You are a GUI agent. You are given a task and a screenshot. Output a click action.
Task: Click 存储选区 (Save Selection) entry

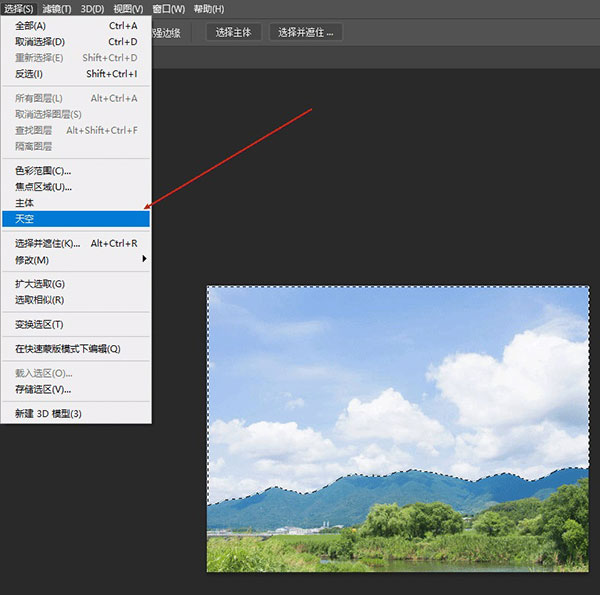pos(43,389)
